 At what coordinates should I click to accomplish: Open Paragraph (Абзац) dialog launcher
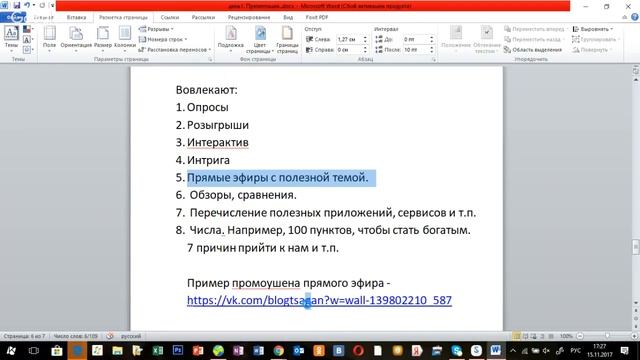[434, 60]
